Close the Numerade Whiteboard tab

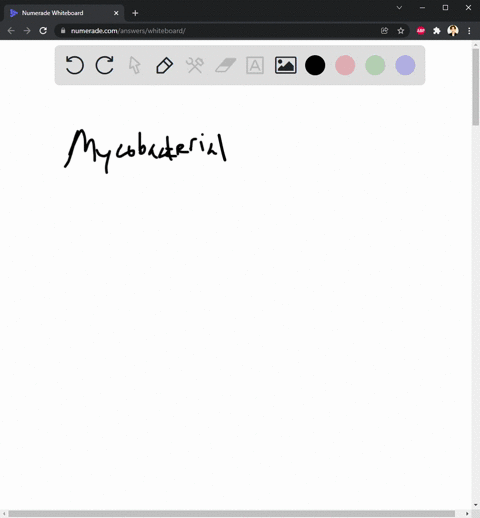(x=116, y=13)
